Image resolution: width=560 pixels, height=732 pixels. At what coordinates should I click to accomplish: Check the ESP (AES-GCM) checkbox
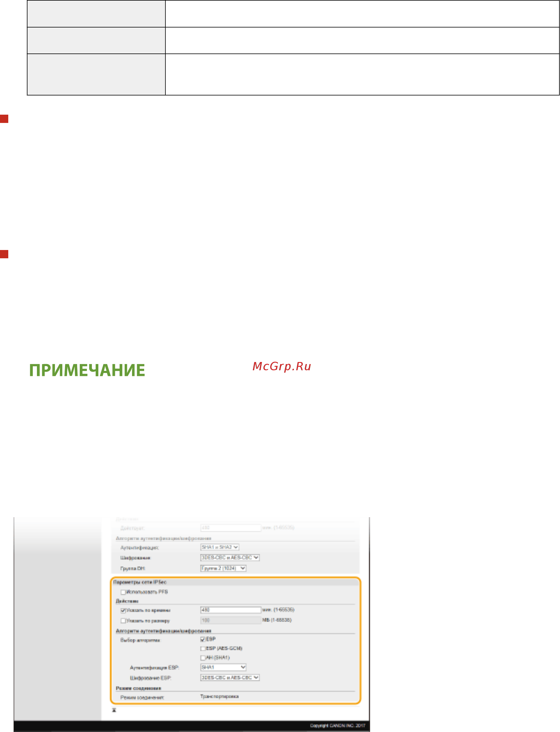click(x=203, y=649)
